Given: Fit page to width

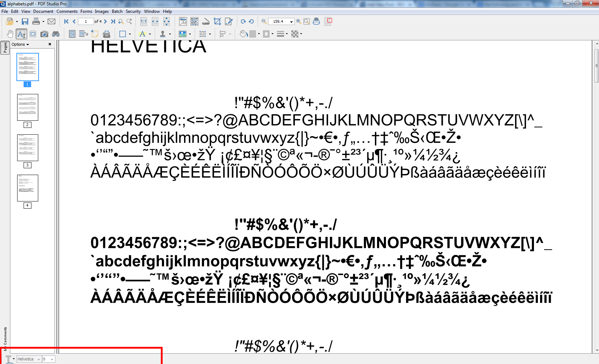Looking at the screenshot, I should point(155,21).
